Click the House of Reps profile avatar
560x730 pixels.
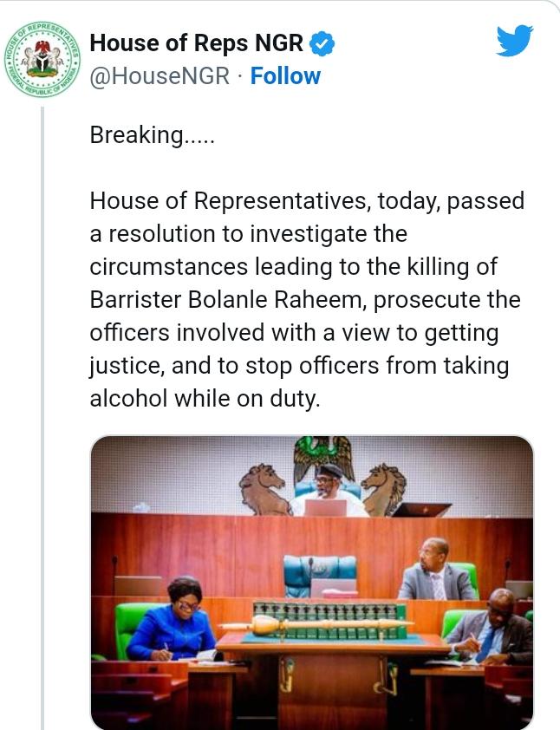[41, 58]
